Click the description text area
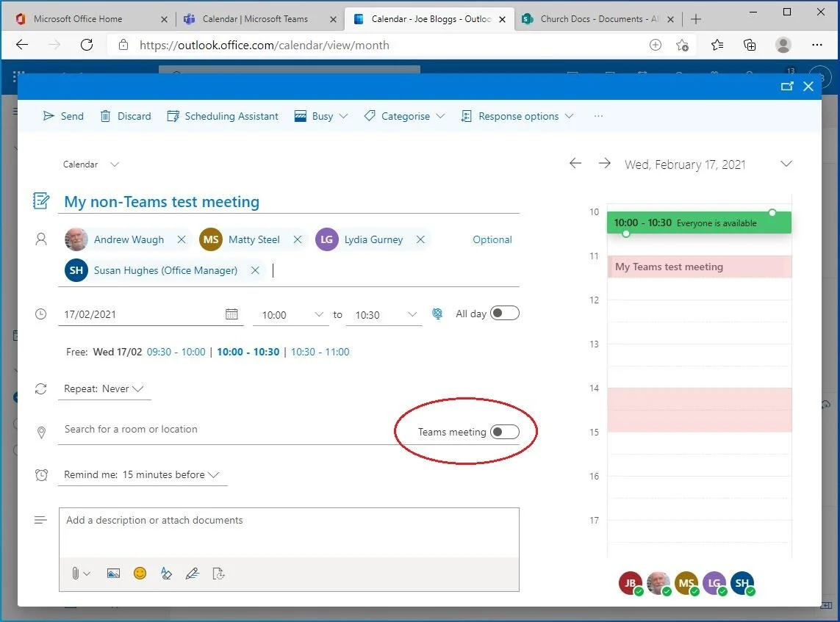The width and height of the screenshot is (840, 622). click(289, 532)
